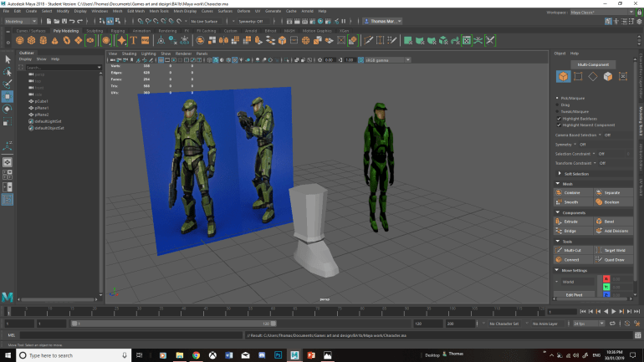Click the playback range slider bar
Viewport: 644px width, 362px height.
(173, 324)
